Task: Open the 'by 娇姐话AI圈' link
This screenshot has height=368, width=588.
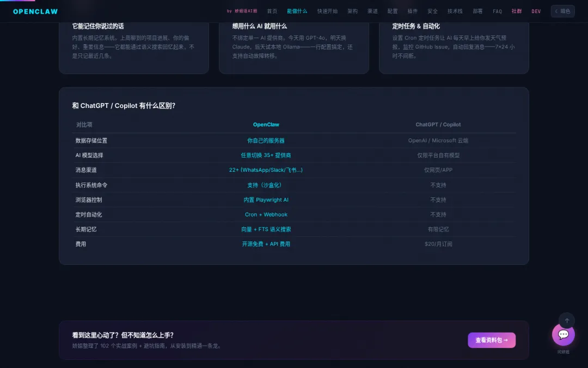Action: pyautogui.click(x=242, y=11)
